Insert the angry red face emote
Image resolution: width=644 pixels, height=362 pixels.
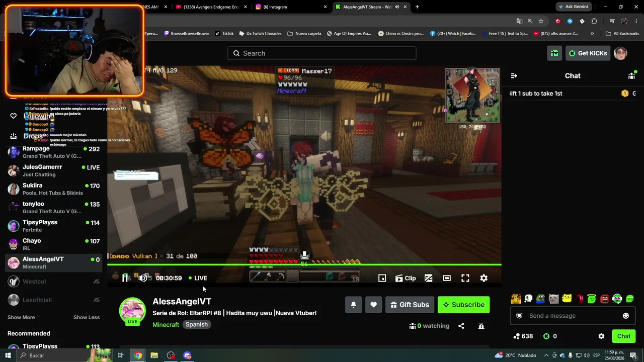click(605, 299)
